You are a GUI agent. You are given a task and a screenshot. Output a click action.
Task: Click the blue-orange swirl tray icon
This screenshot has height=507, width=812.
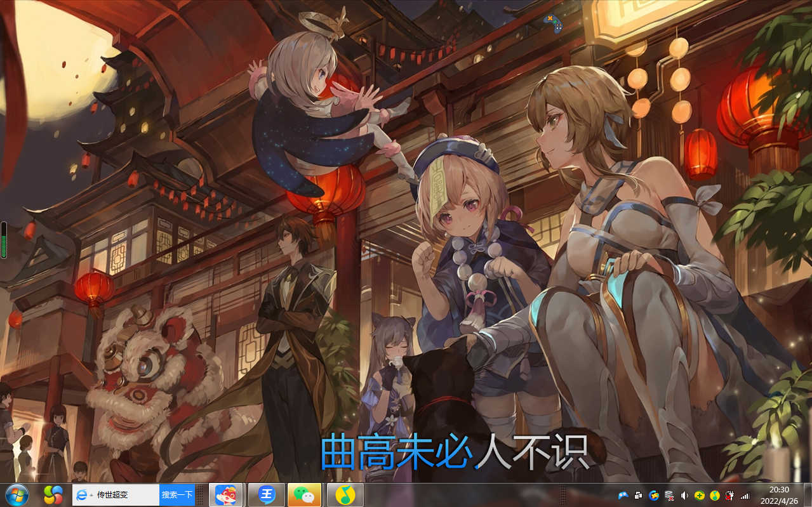point(654,495)
